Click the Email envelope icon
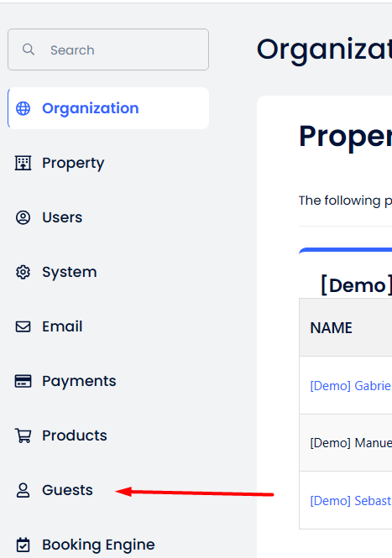This screenshot has height=558, width=392. tap(24, 326)
